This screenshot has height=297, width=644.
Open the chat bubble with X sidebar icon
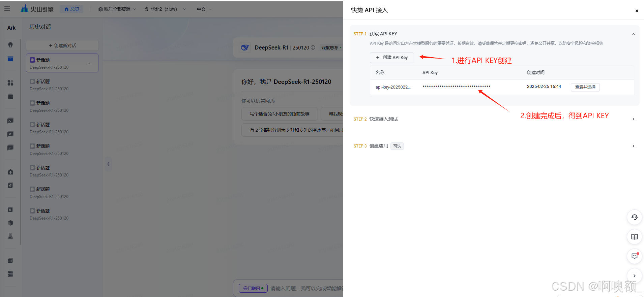tap(10, 134)
